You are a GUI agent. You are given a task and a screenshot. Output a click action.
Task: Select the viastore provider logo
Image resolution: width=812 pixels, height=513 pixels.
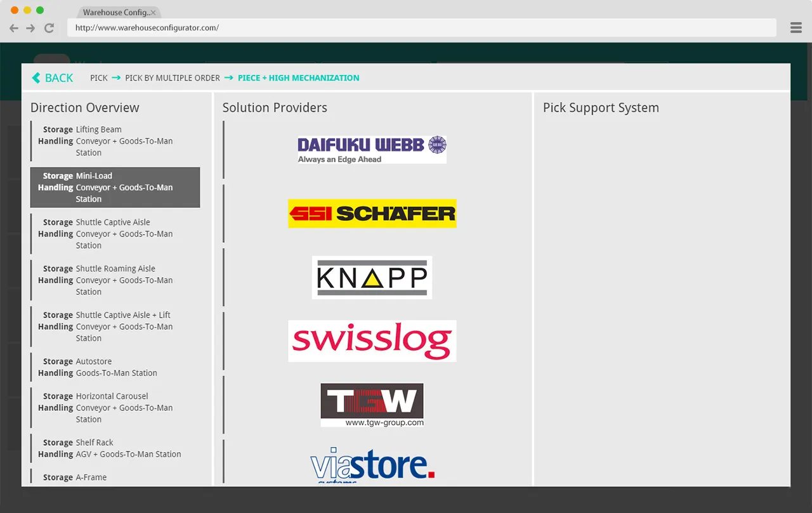tap(372, 466)
